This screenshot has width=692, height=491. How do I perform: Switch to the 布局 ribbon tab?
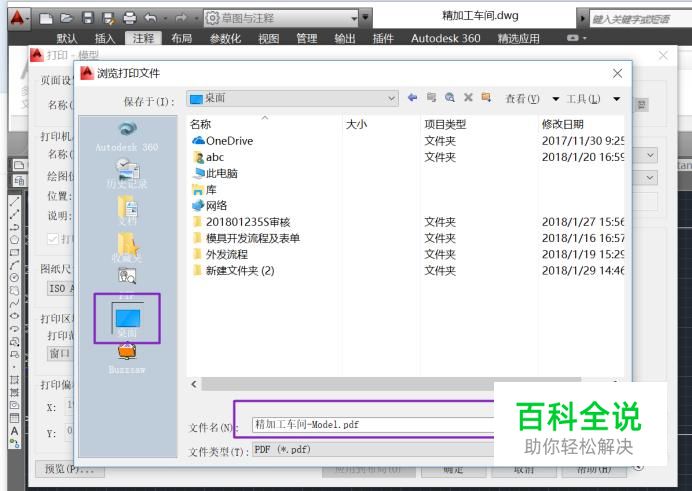pos(181,39)
